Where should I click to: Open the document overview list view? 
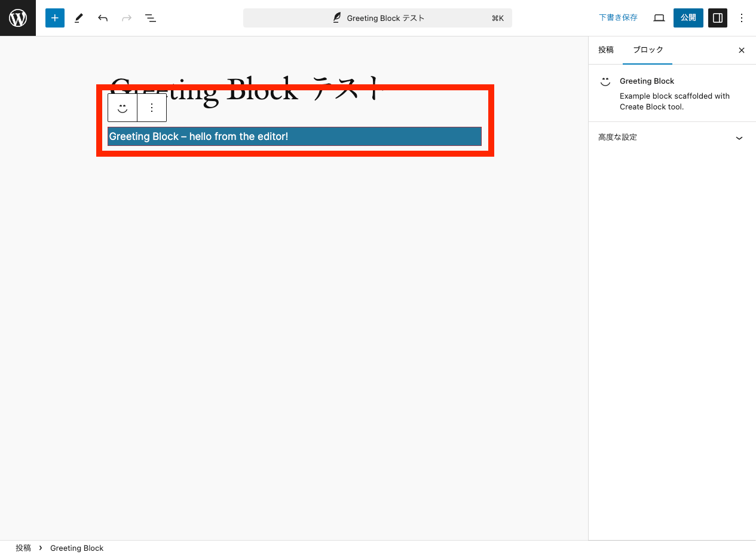point(151,18)
